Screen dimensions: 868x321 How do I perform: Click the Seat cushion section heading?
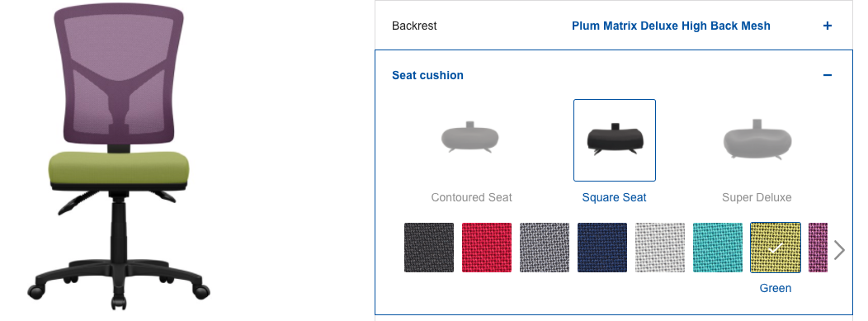click(427, 75)
